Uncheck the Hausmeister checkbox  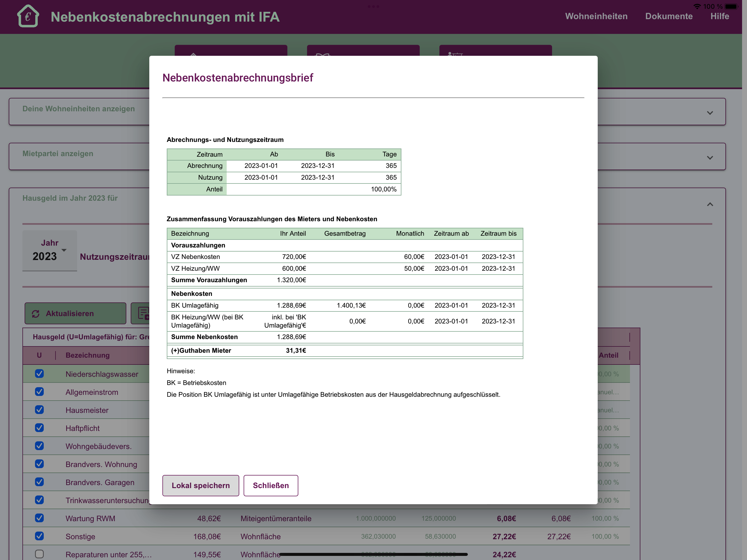(x=39, y=410)
